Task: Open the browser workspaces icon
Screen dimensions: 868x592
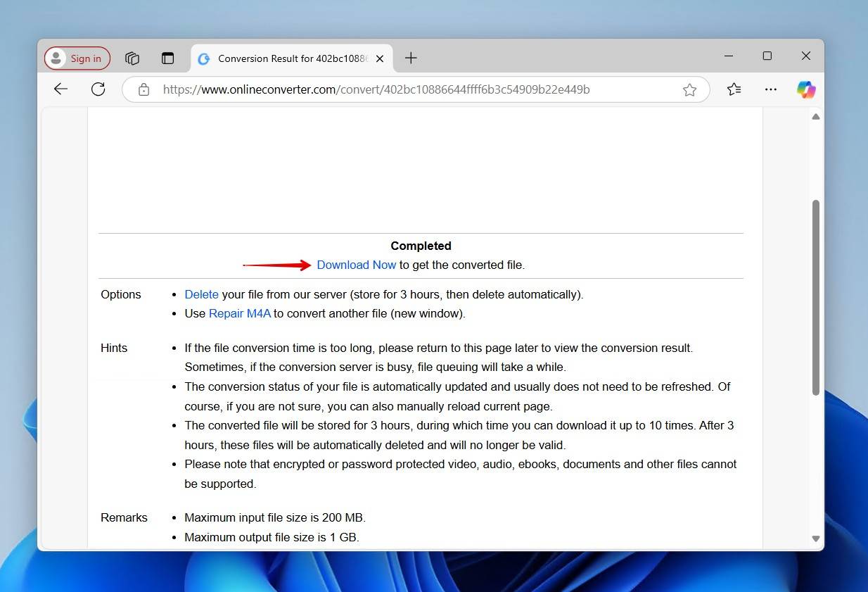Action: [x=132, y=58]
